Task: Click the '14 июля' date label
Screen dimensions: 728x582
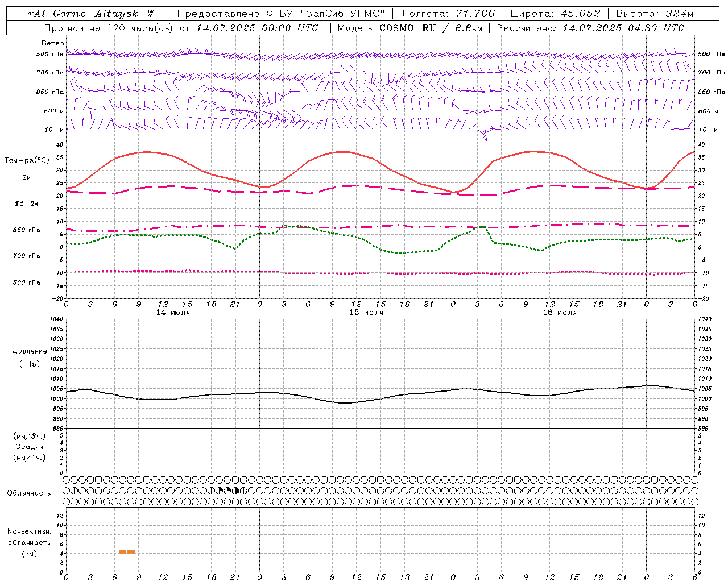Action: point(173,313)
